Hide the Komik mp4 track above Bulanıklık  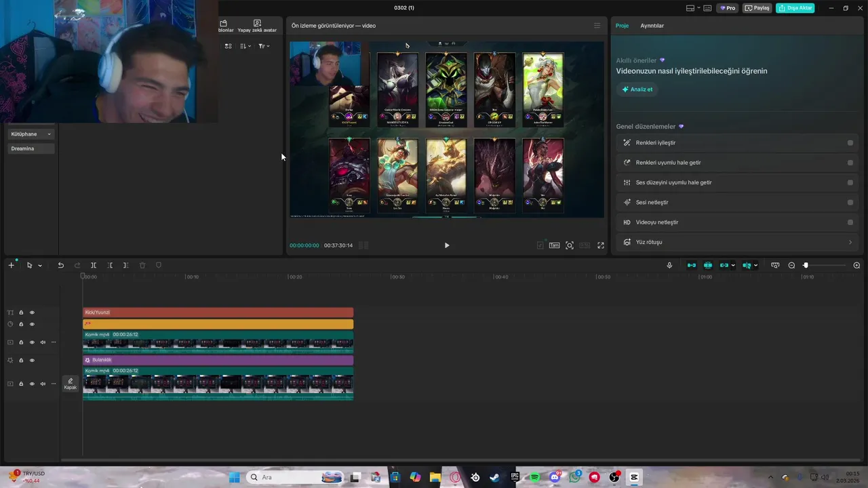(x=32, y=342)
